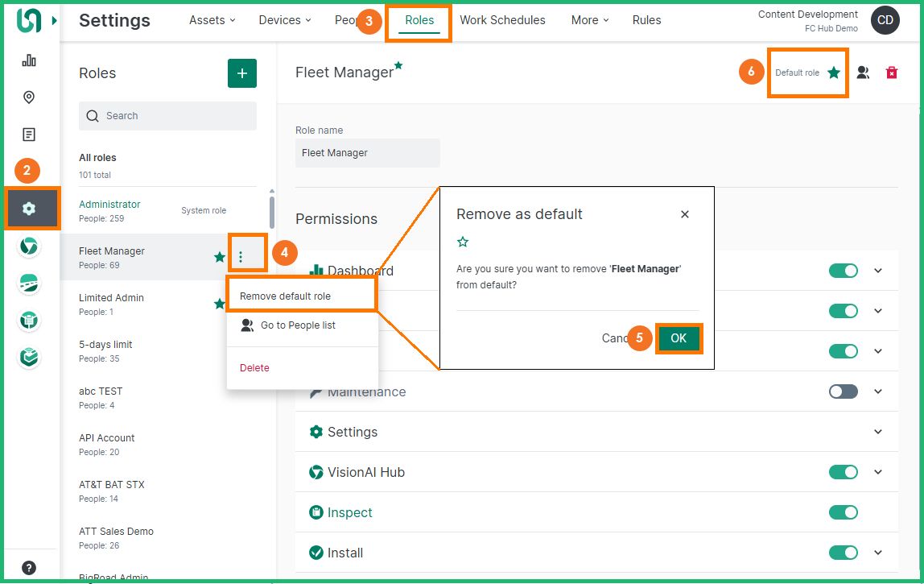Click the red delete role icon
Viewport: 924px width, 584px height.
tap(892, 72)
